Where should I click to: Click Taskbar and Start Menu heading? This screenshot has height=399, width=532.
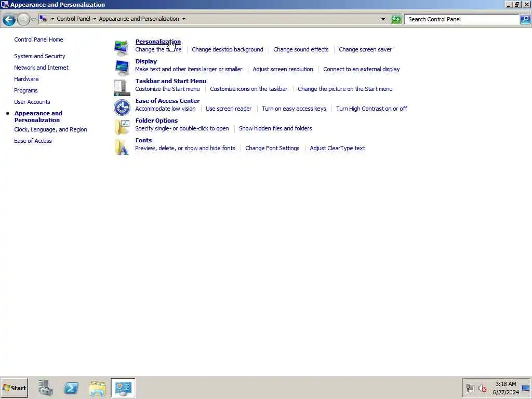(170, 81)
